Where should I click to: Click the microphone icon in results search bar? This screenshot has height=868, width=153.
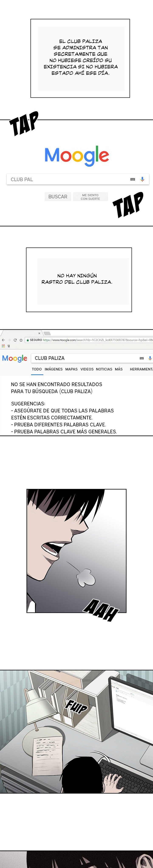pyautogui.click(x=150, y=358)
